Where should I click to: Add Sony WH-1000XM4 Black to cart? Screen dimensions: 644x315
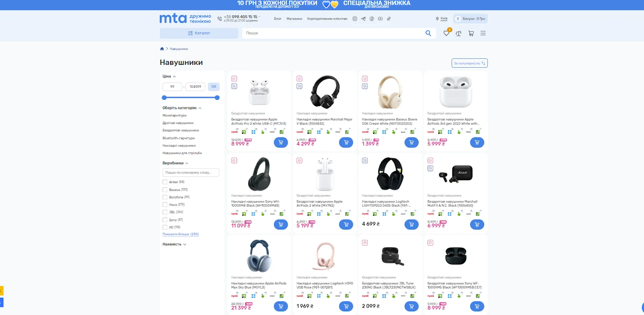(281, 224)
